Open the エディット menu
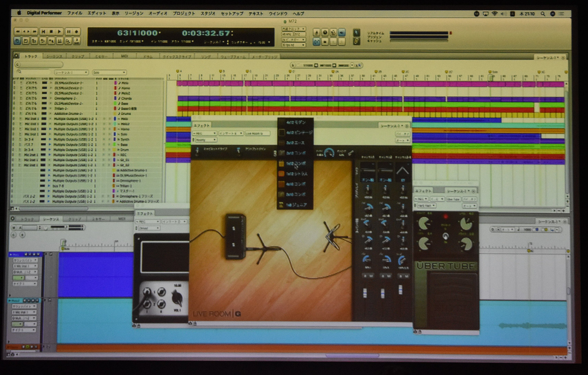This screenshot has width=588, height=375. coord(97,13)
